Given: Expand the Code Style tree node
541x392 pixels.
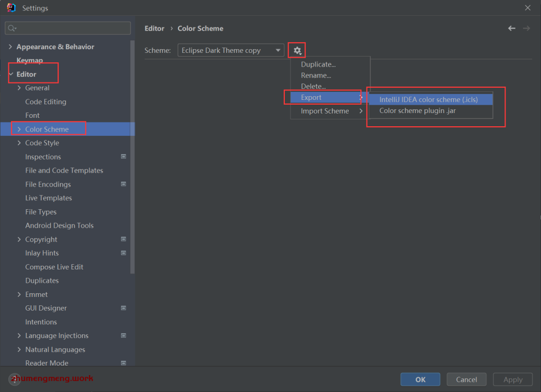Looking at the screenshot, I should pos(20,143).
